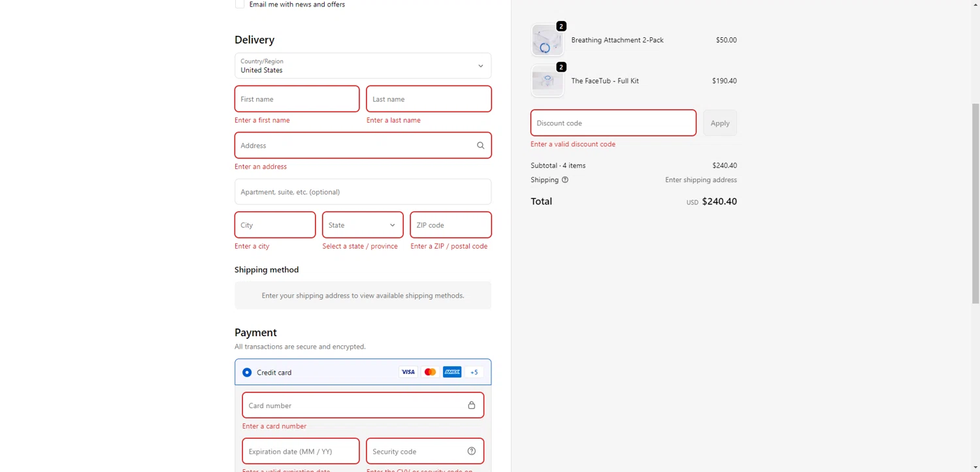Focus the Address field
980x472 pixels.
click(x=363, y=146)
